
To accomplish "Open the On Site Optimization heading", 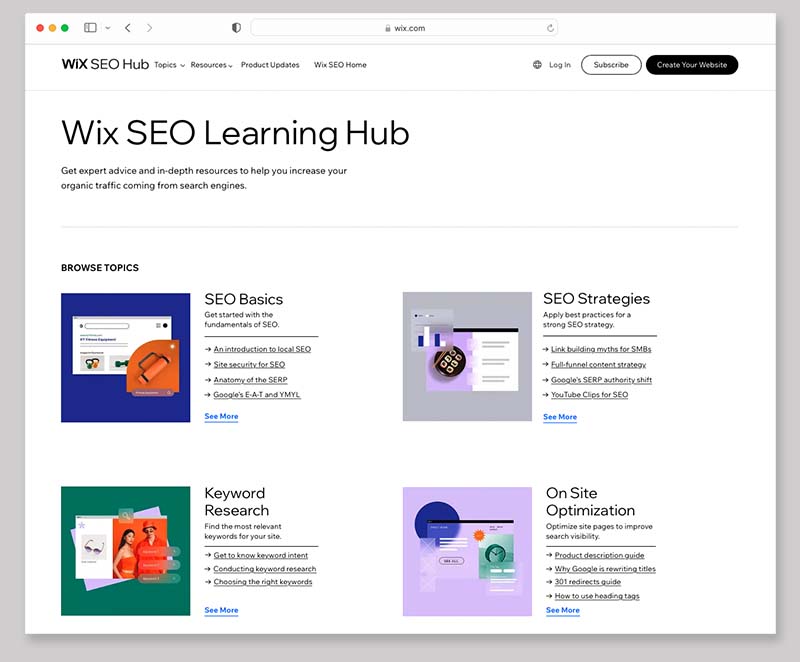I will (x=590, y=501).
